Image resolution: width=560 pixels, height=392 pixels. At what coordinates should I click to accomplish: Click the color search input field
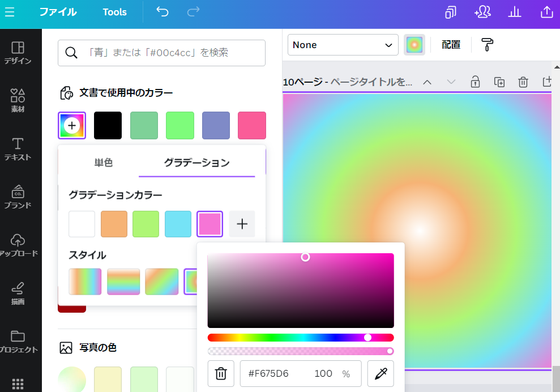161,53
